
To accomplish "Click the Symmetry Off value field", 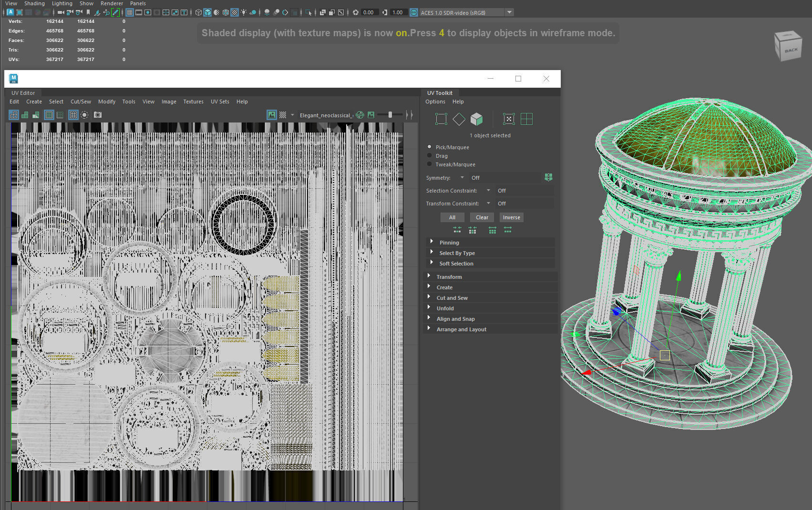I will point(505,178).
